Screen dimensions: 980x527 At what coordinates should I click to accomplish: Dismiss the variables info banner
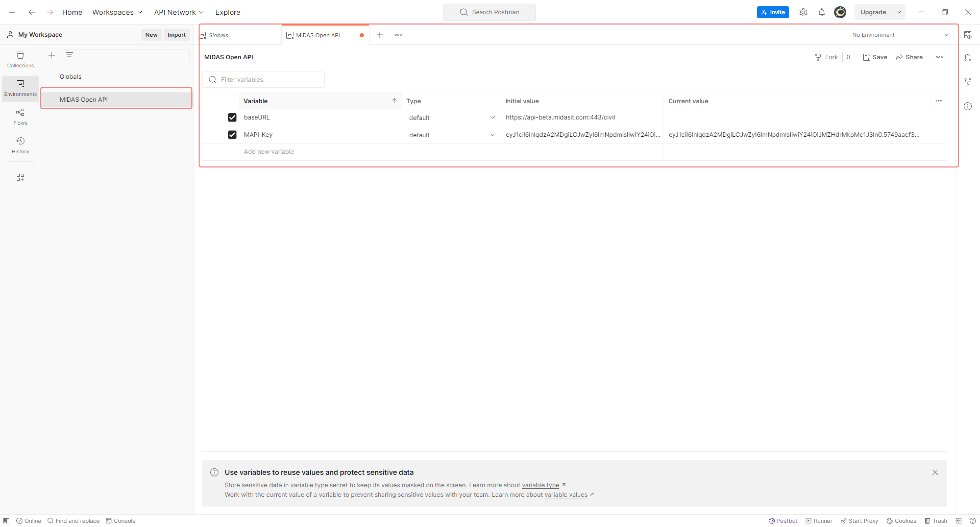click(x=935, y=472)
